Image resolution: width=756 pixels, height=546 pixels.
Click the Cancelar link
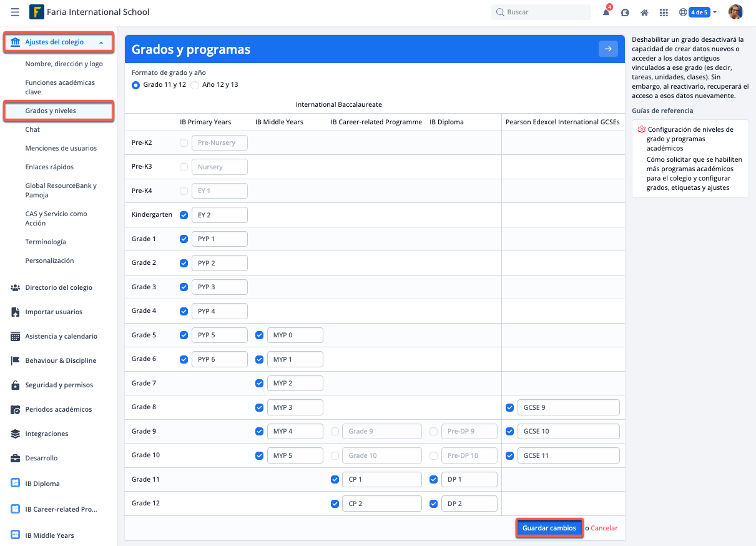pos(604,528)
